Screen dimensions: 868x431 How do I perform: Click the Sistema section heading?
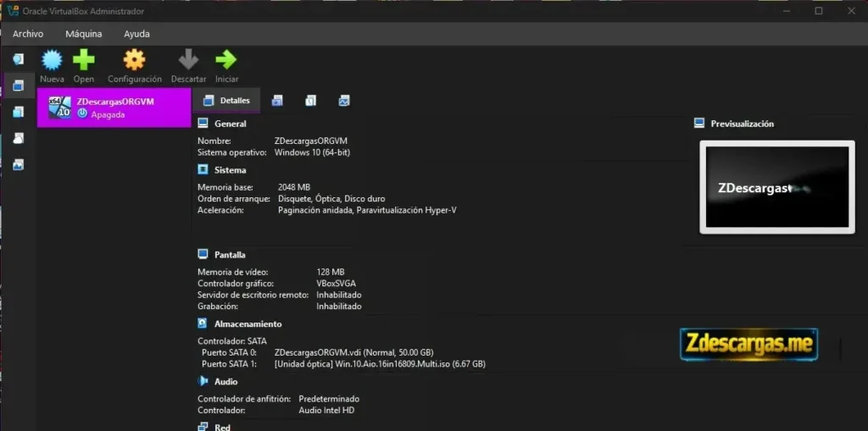coord(231,170)
